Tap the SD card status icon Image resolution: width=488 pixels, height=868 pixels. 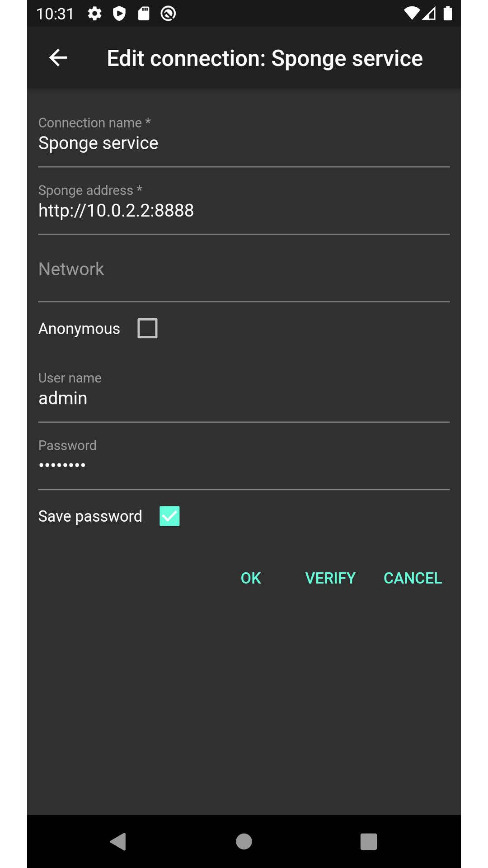(x=144, y=14)
